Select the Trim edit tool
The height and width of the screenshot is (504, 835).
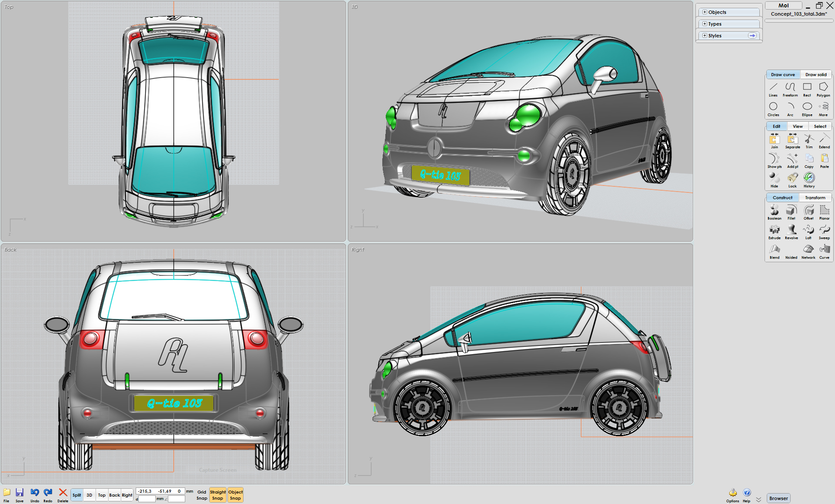(808, 140)
